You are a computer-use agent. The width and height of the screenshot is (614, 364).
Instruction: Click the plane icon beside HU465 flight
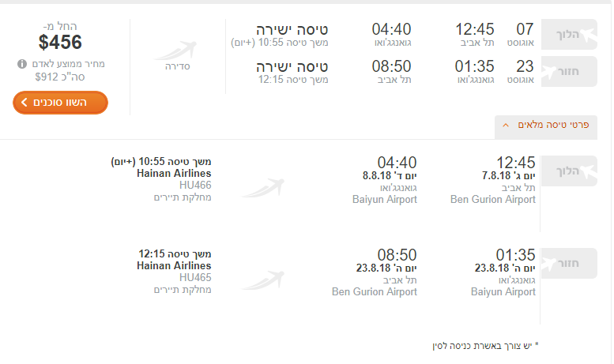click(x=263, y=280)
